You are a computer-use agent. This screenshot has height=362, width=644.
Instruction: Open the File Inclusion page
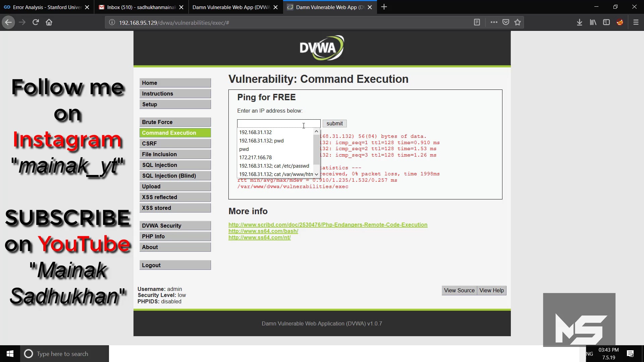click(x=175, y=154)
